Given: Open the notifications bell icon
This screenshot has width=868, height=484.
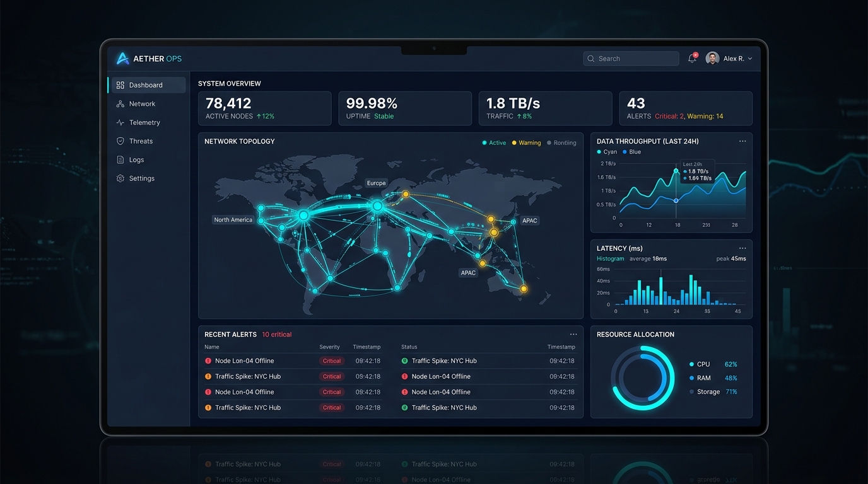Looking at the screenshot, I should (692, 59).
